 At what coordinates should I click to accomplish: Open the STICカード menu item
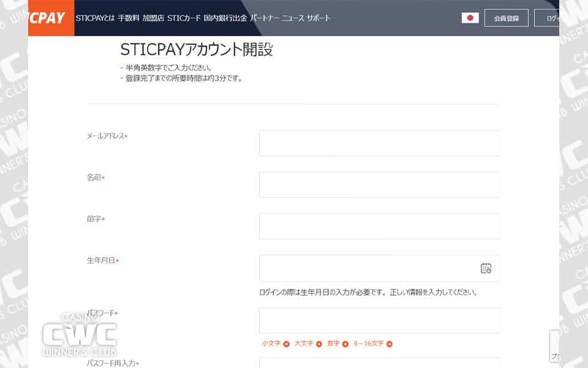click(x=184, y=18)
